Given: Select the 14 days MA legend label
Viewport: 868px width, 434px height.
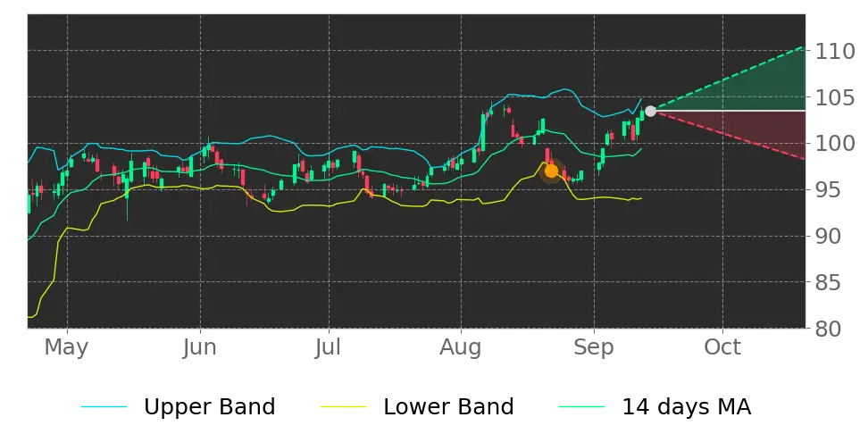Looking at the screenshot, I should click(687, 407).
